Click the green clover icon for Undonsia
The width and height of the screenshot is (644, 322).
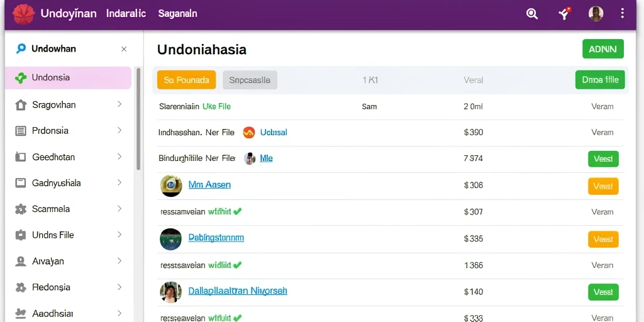(21, 77)
